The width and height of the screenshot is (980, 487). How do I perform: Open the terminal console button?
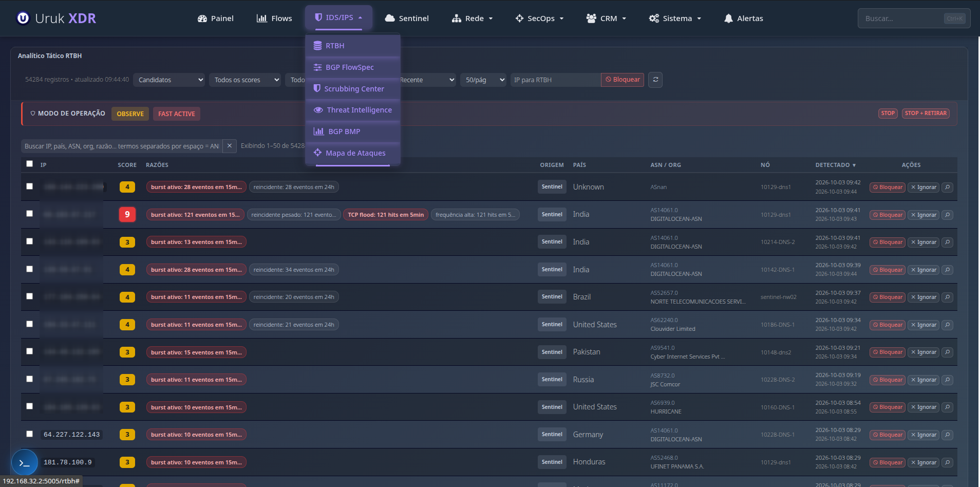tap(25, 462)
